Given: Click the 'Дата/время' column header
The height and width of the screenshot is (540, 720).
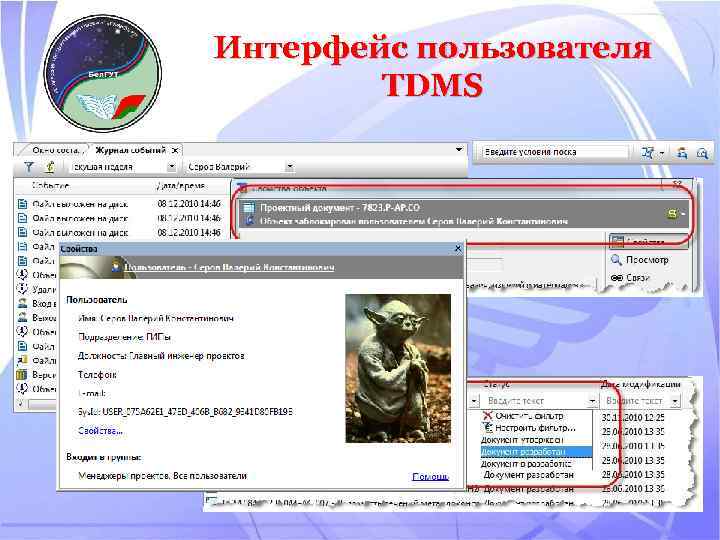Looking at the screenshot, I should (181, 186).
